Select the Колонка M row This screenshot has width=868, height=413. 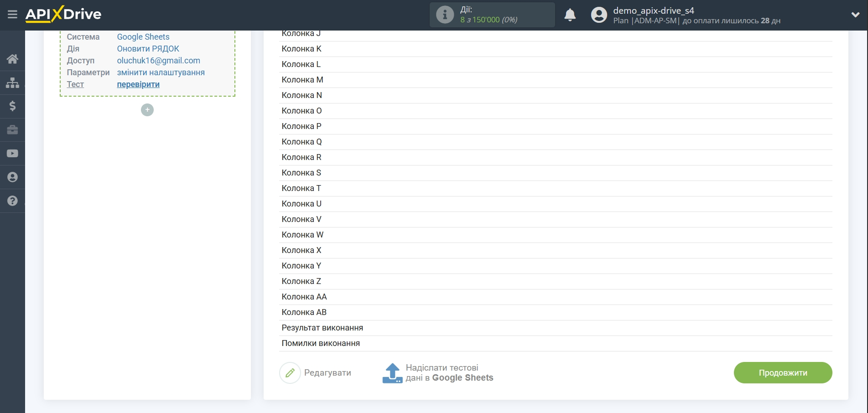[556, 80]
